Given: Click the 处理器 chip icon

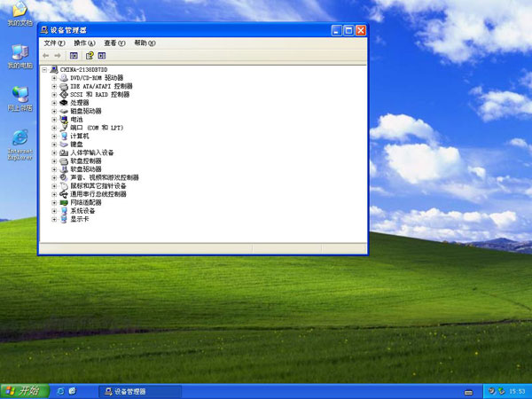Looking at the screenshot, I should click(x=64, y=103).
